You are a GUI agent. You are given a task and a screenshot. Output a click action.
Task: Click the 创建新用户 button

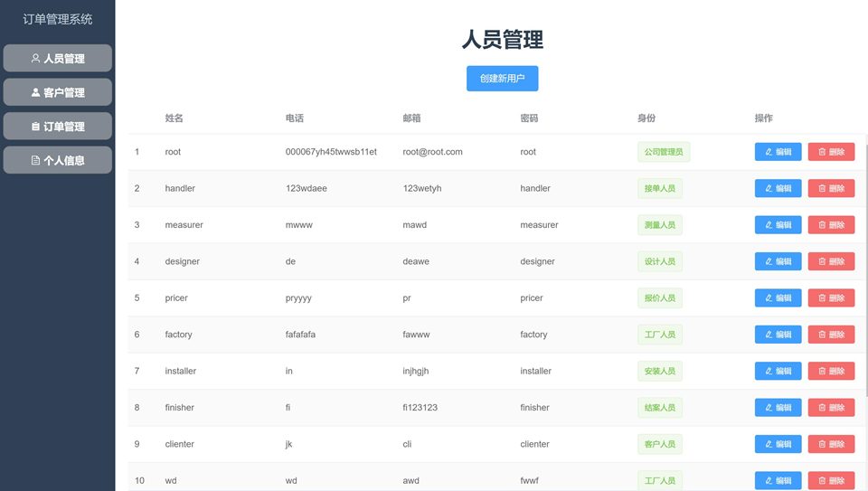(x=502, y=79)
